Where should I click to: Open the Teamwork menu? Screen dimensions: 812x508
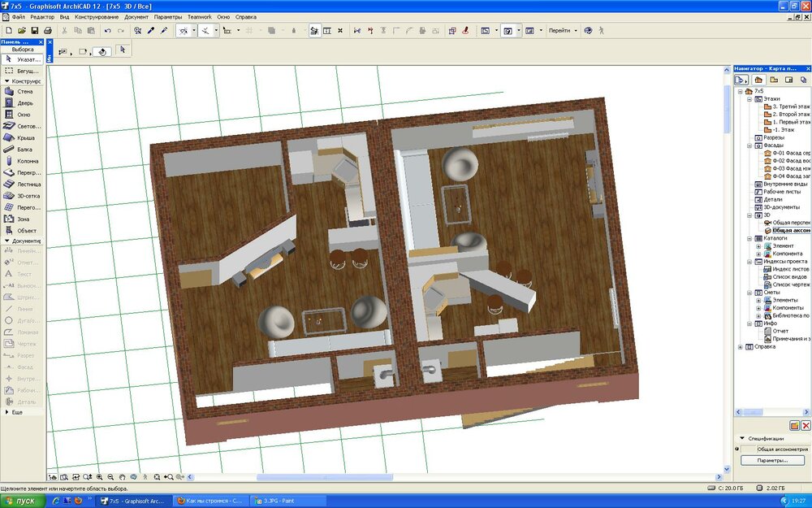(198, 16)
